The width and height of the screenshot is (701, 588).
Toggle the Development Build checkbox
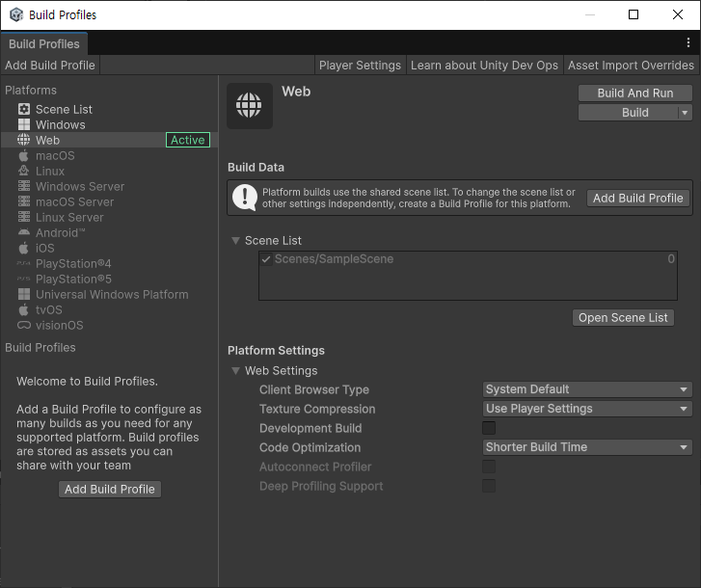(489, 428)
